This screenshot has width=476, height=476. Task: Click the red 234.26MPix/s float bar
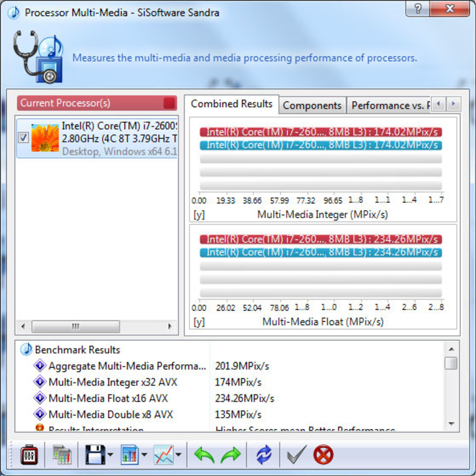[x=321, y=239]
